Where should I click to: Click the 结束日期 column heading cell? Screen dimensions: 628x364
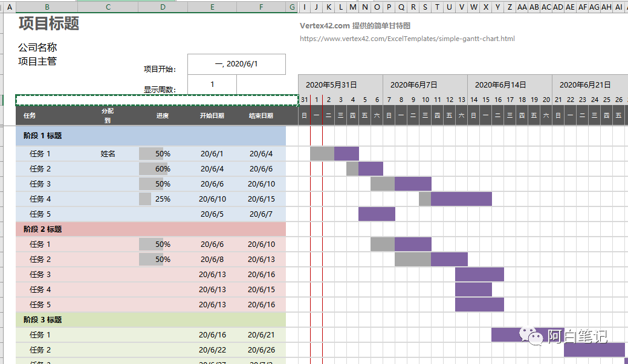261,116
